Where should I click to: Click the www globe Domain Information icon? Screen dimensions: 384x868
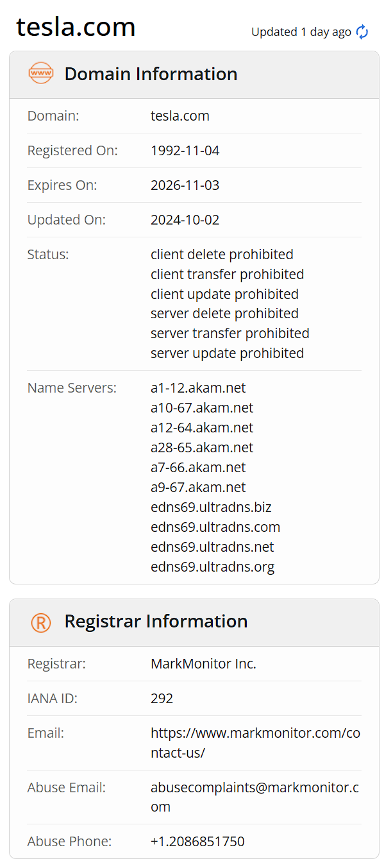pyautogui.click(x=41, y=74)
